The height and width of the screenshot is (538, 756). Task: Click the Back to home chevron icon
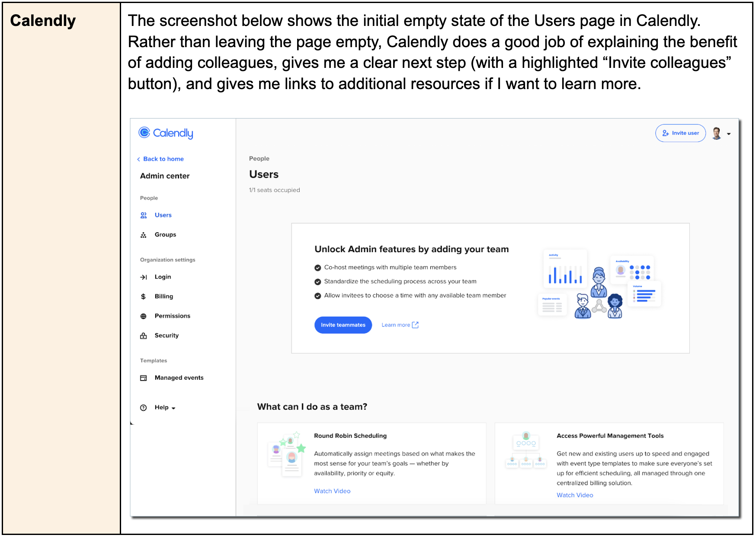(138, 160)
